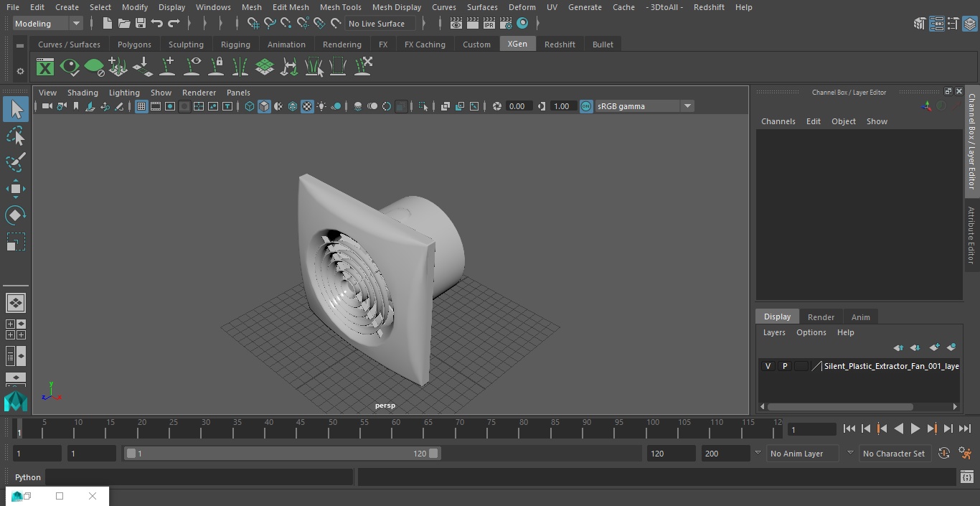Click the Attribute Editor side tab
Screen dimensions: 980x506
[971, 235]
